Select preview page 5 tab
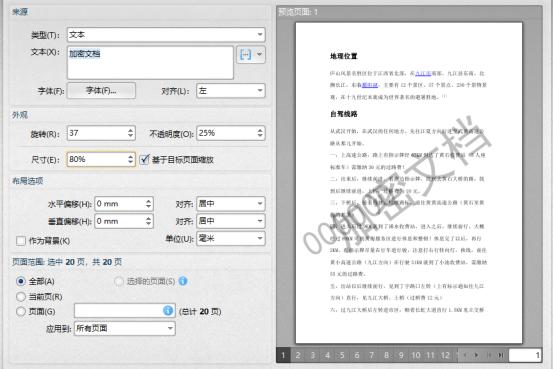Screen dimensions: 554x369 coord(342,355)
